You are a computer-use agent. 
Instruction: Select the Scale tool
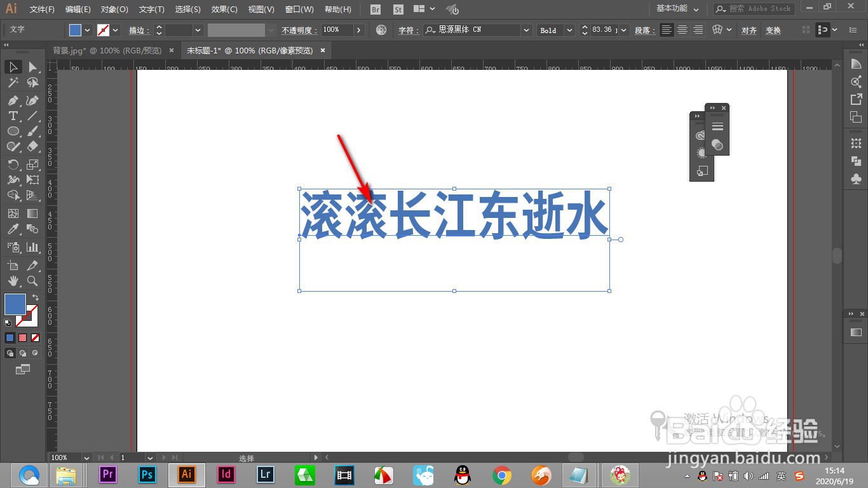click(32, 165)
